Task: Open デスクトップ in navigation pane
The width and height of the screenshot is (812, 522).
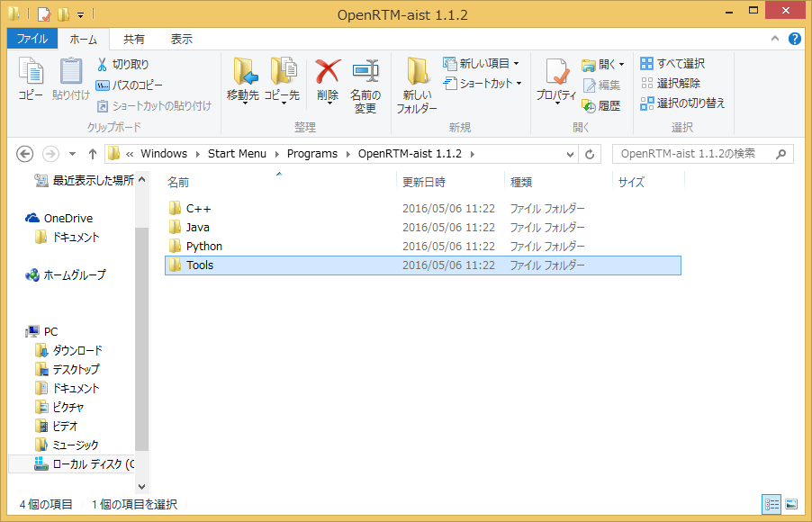Action: [68, 370]
